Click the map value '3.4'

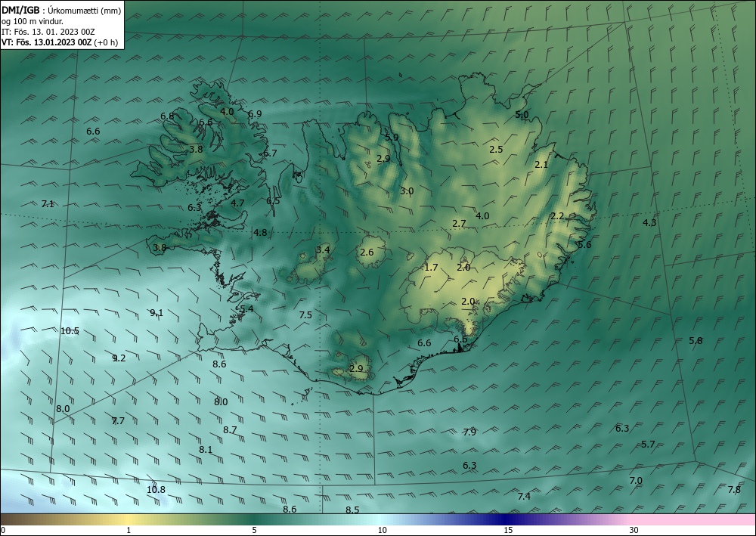(323, 249)
